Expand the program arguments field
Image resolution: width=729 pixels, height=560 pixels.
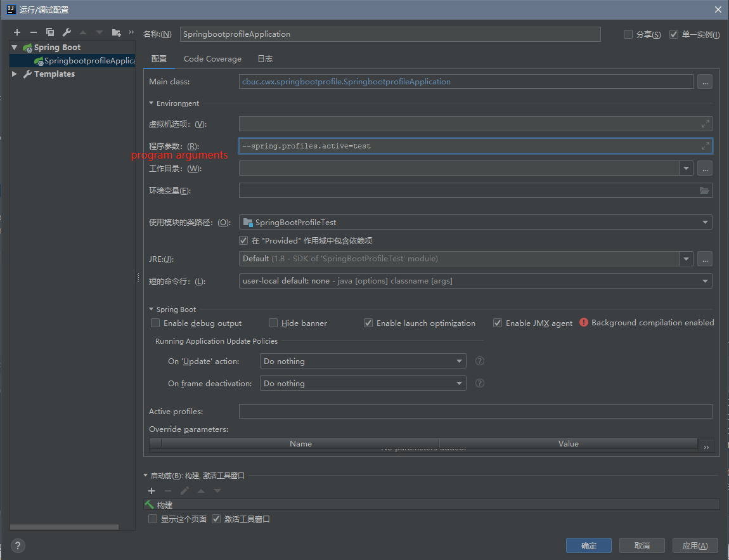click(706, 146)
